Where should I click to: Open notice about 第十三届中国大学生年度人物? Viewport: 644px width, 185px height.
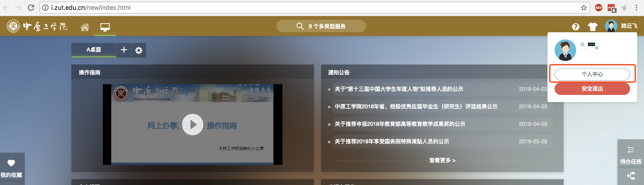(399, 89)
